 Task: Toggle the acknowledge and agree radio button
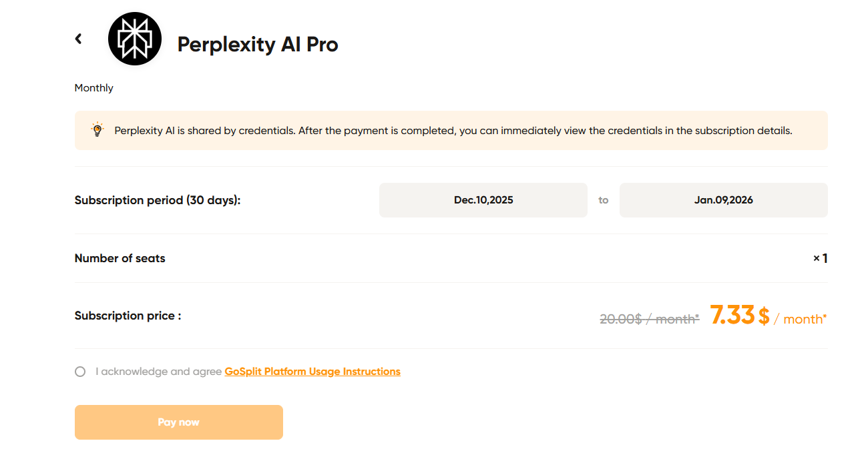[x=80, y=372]
